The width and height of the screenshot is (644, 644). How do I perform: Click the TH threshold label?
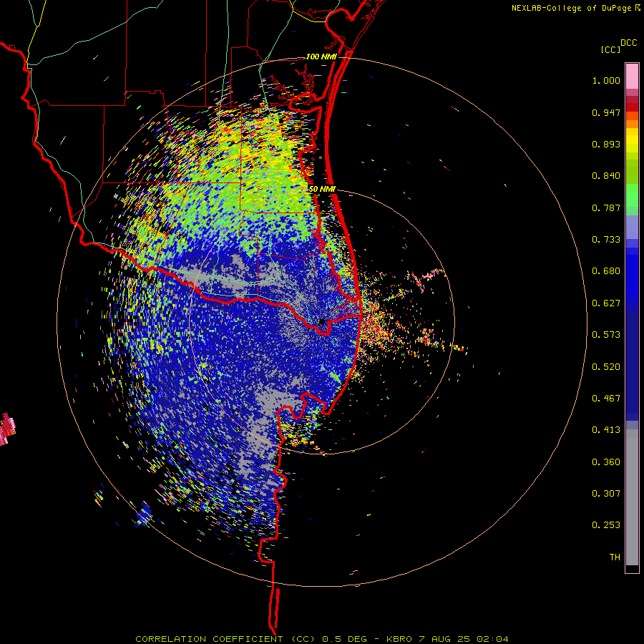click(615, 557)
